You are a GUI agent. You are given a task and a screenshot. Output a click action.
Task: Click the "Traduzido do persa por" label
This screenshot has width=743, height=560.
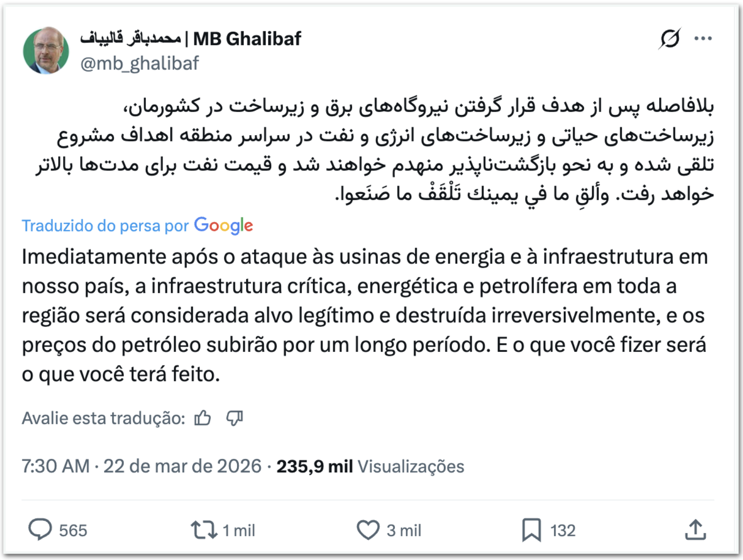(105, 226)
